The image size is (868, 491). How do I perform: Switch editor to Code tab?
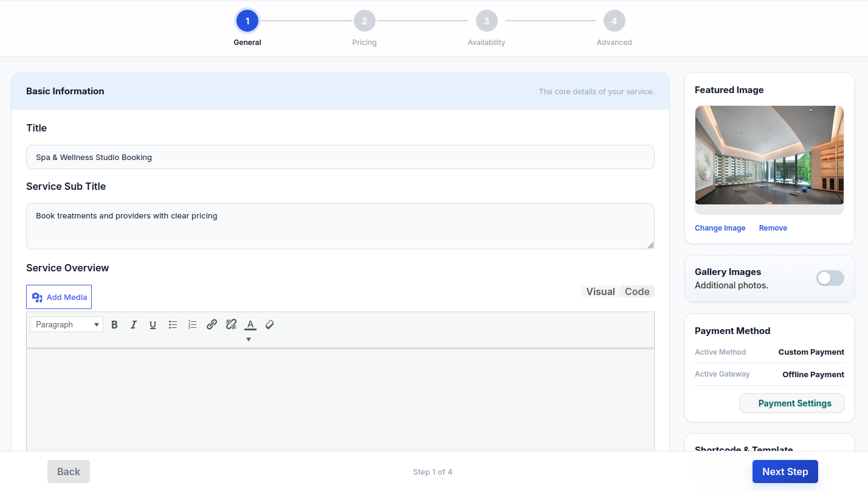pos(637,291)
